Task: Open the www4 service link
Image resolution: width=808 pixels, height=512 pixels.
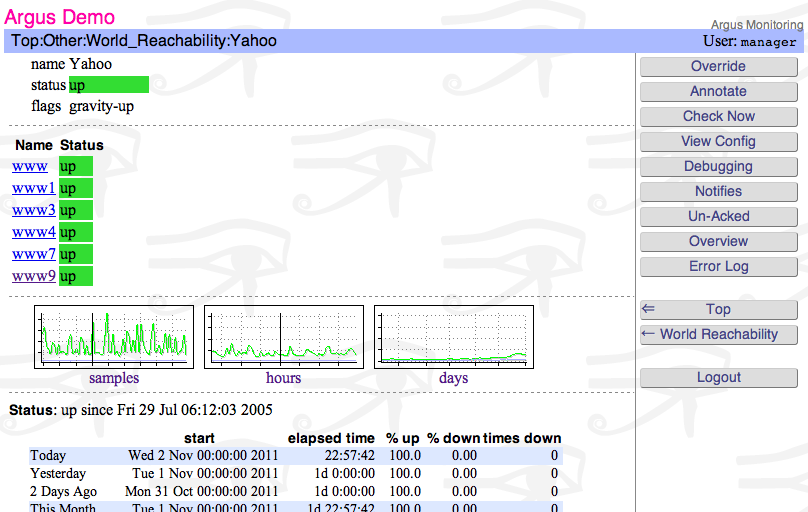Action: (x=33, y=232)
